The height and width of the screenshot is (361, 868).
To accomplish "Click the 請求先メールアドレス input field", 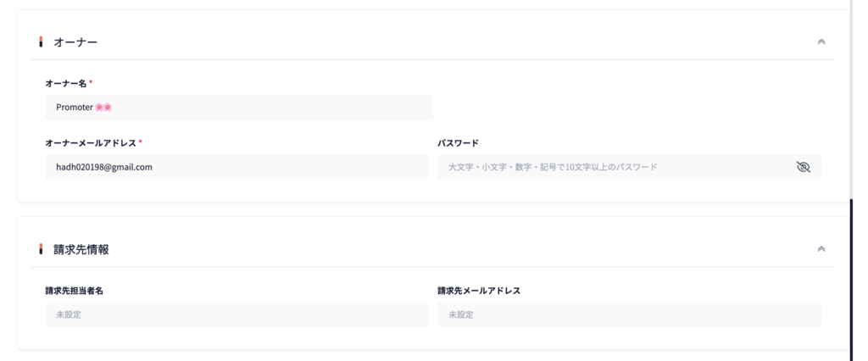I will [x=629, y=314].
